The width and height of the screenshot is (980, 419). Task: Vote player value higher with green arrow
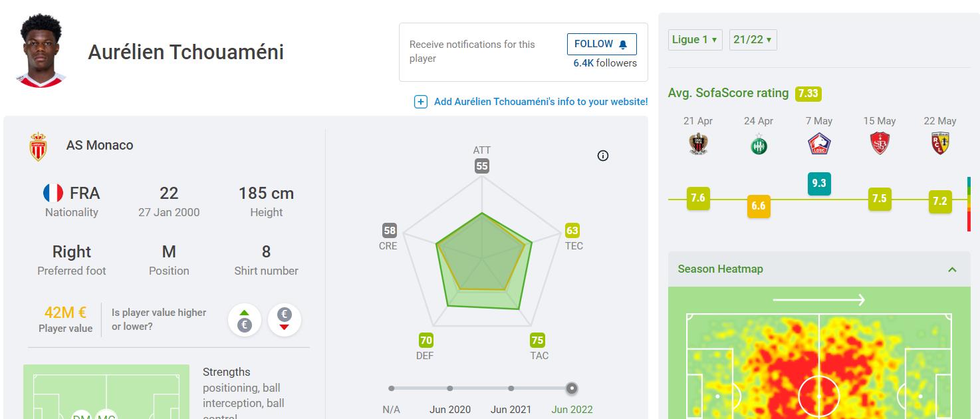click(x=245, y=320)
